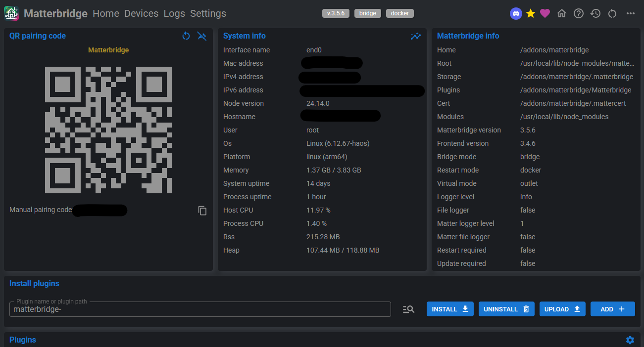Image resolution: width=644 pixels, height=347 pixels.
Task: Turn off Matterbridge commissioning advertising
Action: point(201,36)
